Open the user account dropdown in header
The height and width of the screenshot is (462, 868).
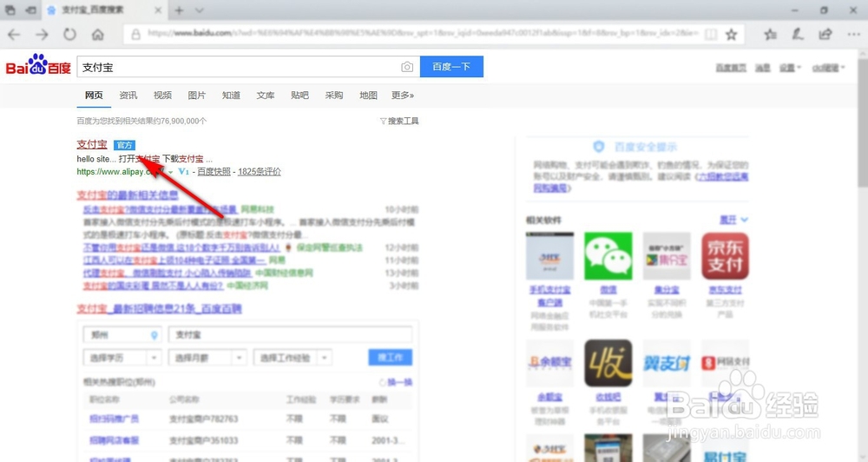[x=829, y=68]
